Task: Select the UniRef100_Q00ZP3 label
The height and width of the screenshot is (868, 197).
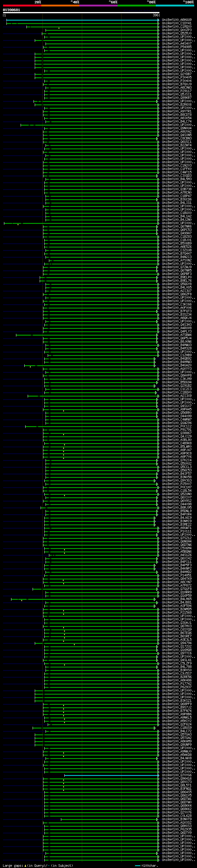Action: tap(177, 30)
